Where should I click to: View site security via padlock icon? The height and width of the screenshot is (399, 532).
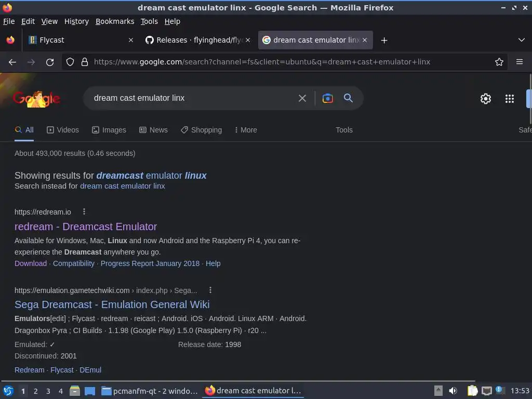coord(85,62)
